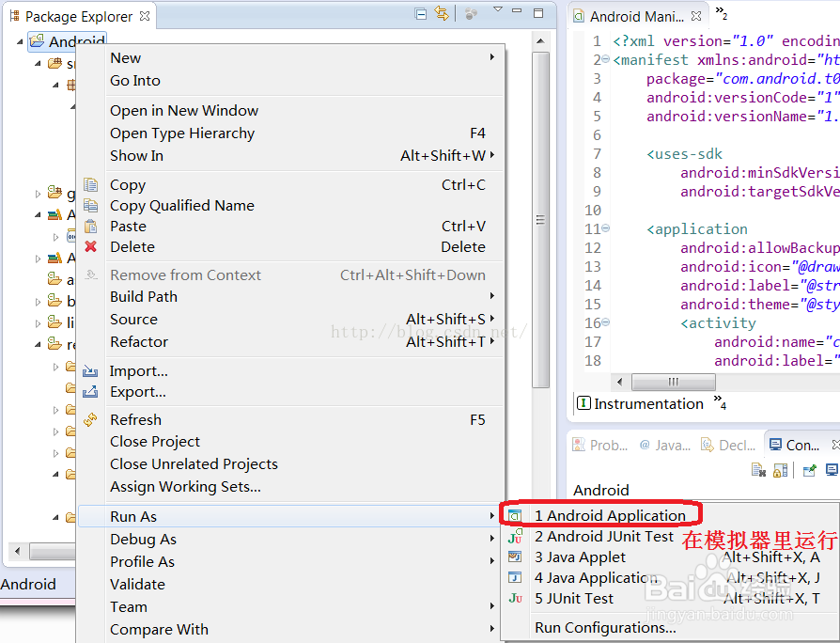Switch to the Problems tab
Screen dimensions: 840x643
pyautogui.click(x=600, y=445)
